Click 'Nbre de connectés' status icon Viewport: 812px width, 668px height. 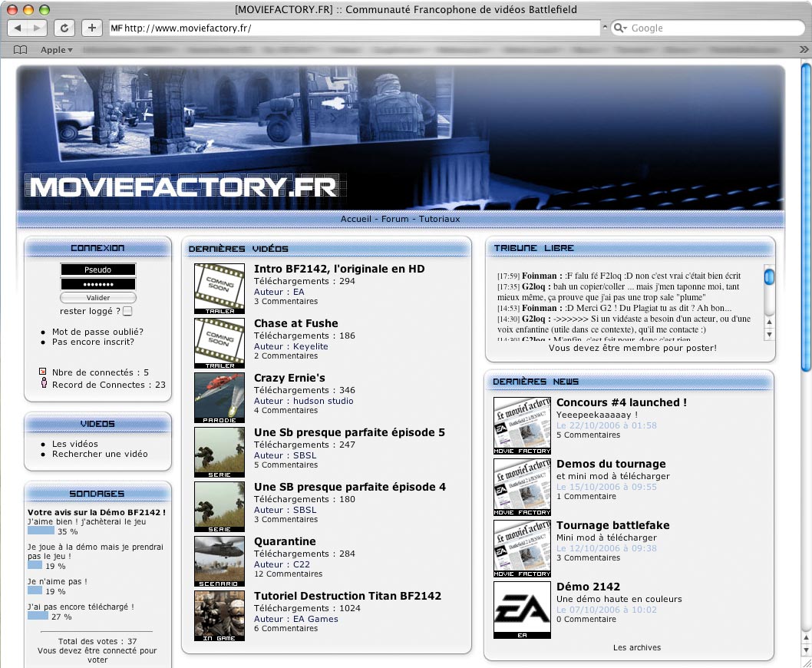(x=42, y=372)
